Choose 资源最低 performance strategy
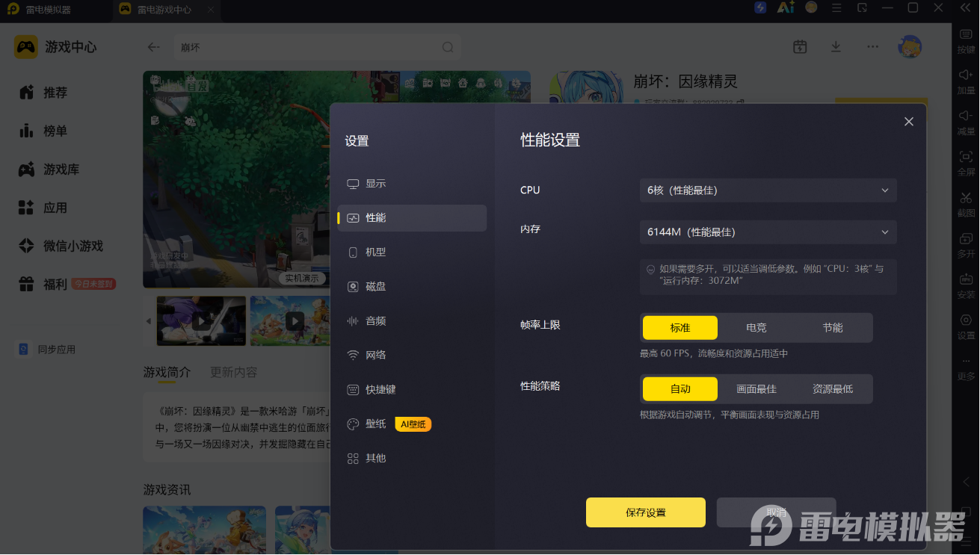The width and height of the screenshot is (980, 555). (833, 388)
